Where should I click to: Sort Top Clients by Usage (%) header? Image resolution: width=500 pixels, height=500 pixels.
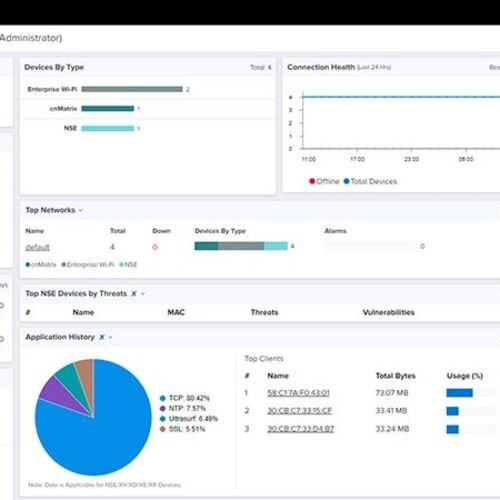coord(465,376)
